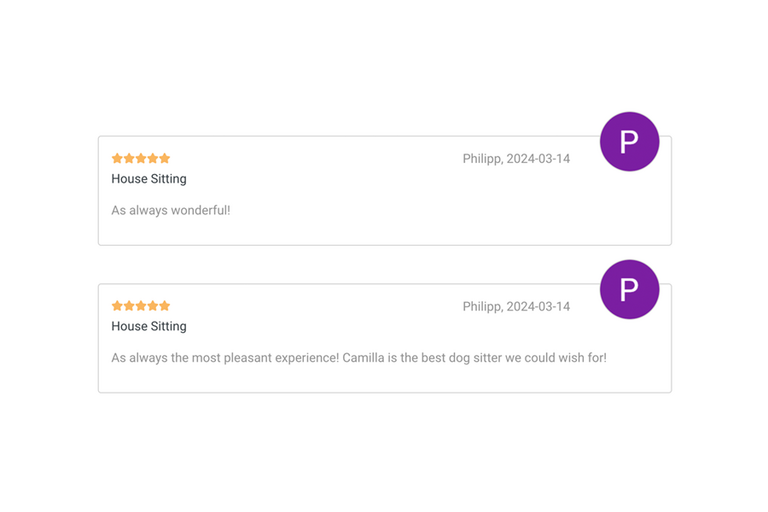Click the fourth star in the top review
The width and height of the screenshot is (768, 512).
[153, 158]
